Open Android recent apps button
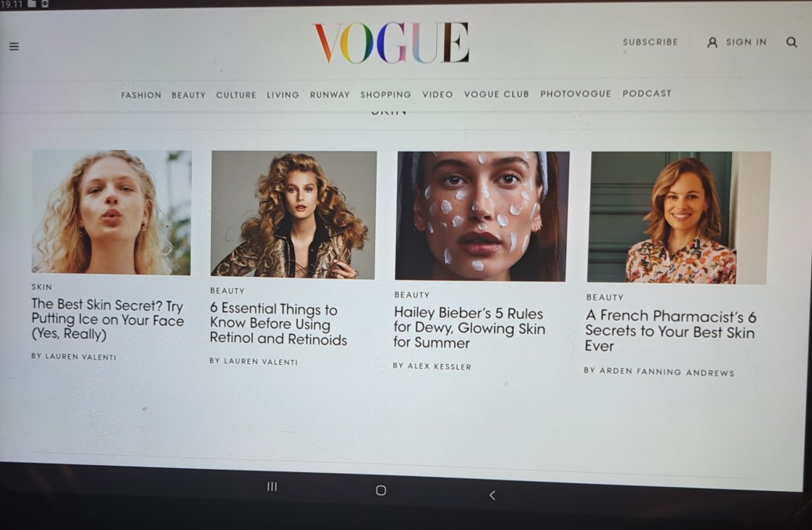Image resolution: width=812 pixels, height=530 pixels. tap(272, 486)
